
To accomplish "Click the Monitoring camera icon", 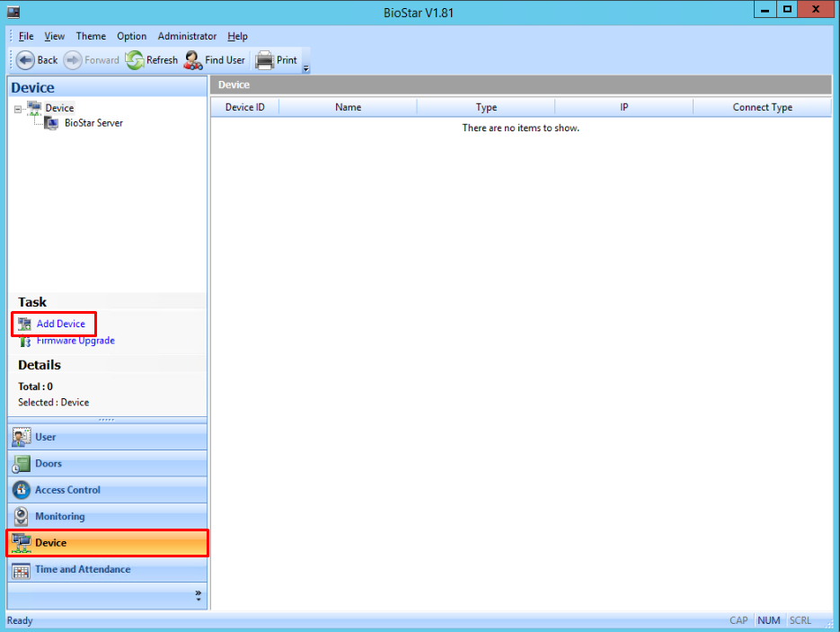I will click(x=20, y=516).
